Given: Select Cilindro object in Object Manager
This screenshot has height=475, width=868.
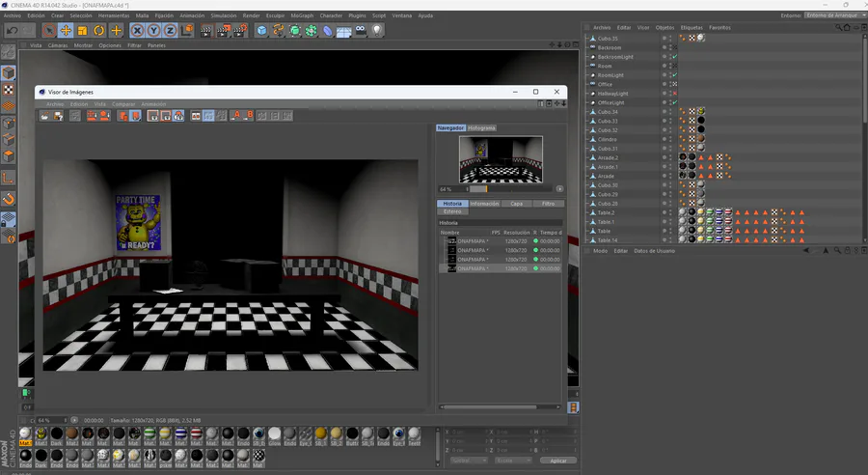Looking at the screenshot, I should pos(607,139).
